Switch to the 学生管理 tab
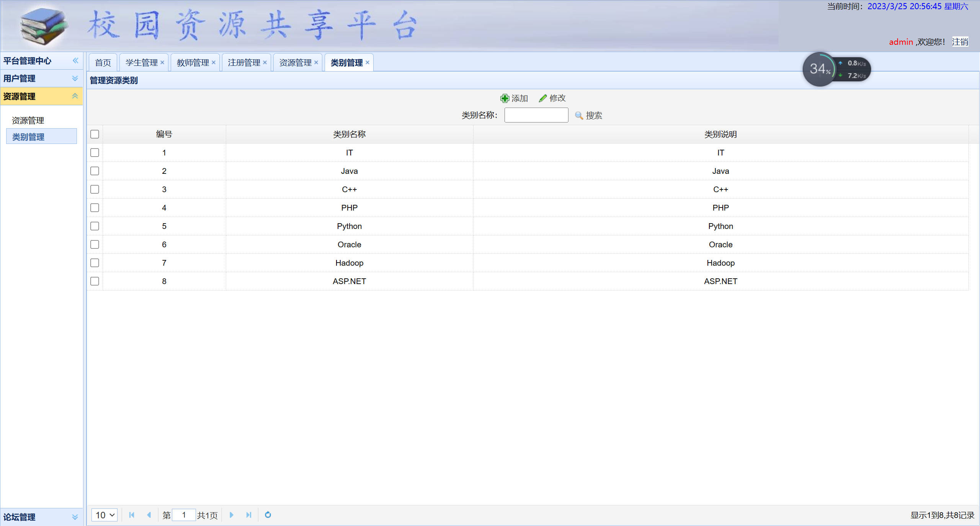The height and width of the screenshot is (526, 980). tap(141, 63)
